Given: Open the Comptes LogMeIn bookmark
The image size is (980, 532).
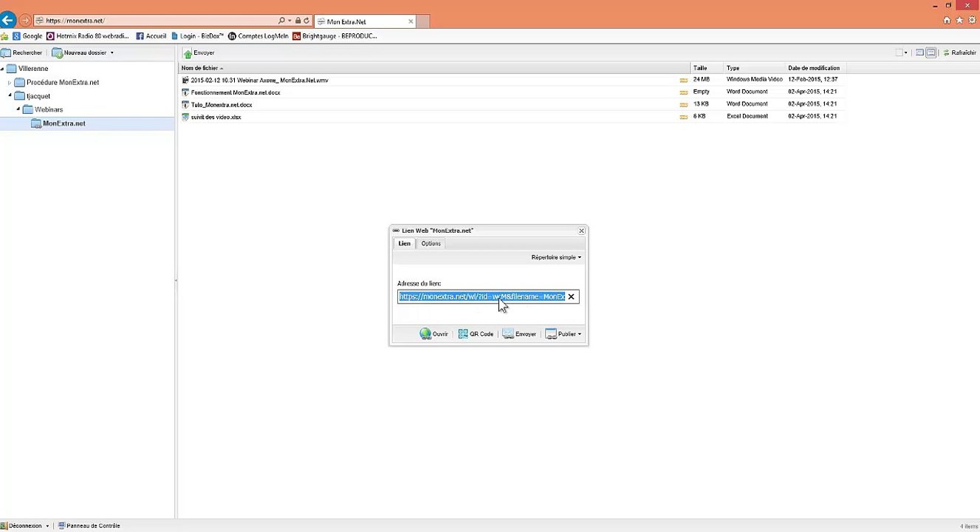Looking at the screenshot, I should click(x=258, y=35).
